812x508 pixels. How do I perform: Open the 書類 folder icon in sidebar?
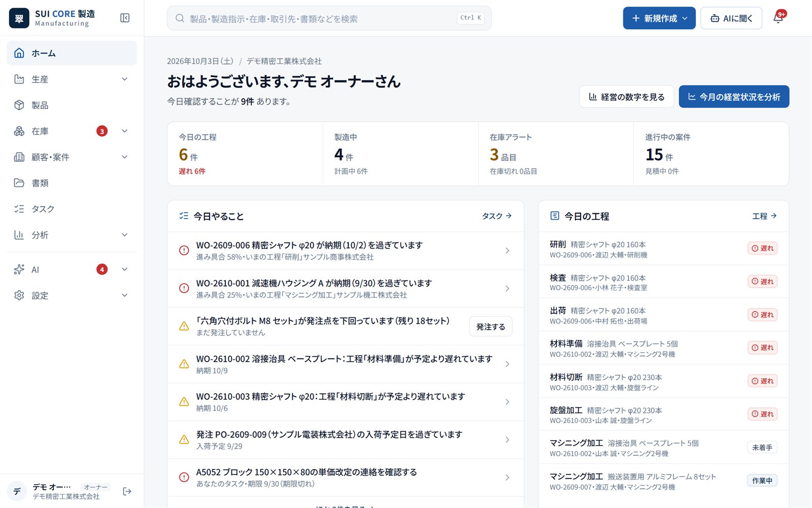[x=19, y=183]
